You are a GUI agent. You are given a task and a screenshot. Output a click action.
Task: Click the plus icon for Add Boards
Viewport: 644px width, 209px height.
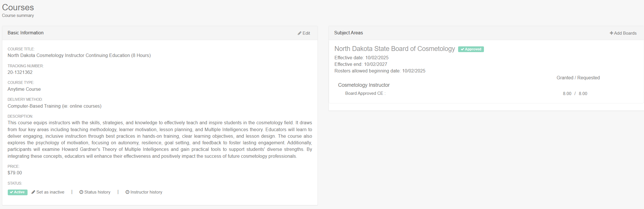click(x=611, y=33)
